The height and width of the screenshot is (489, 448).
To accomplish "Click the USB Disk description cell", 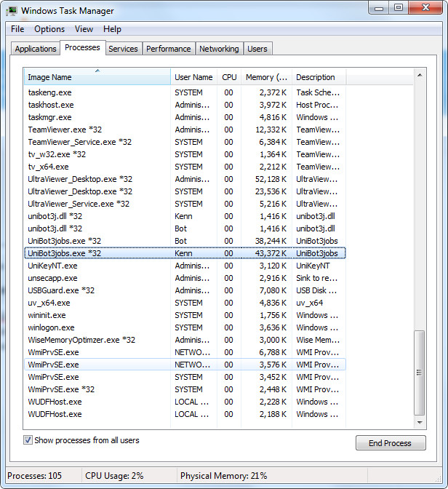I will click(316, 290).
